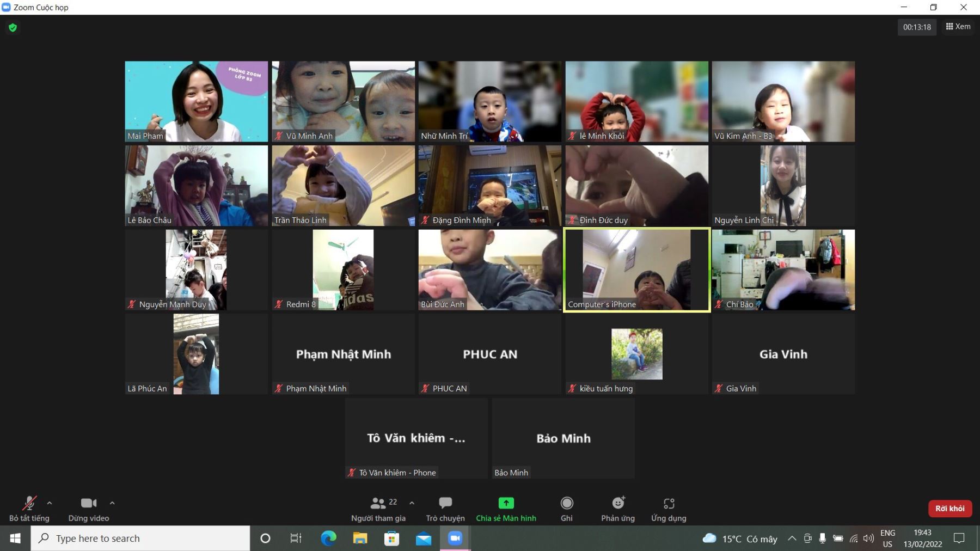Open Microsoft Edge from the taskbar
This screenshot has height=551, width=980.
328,538
